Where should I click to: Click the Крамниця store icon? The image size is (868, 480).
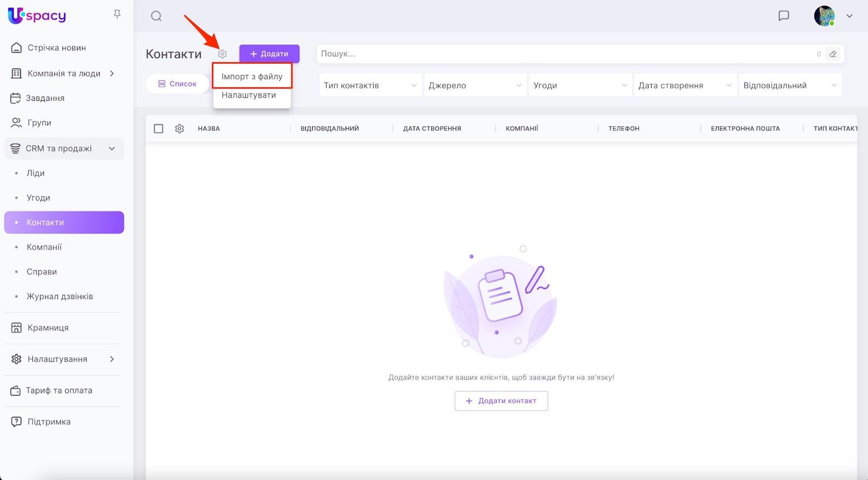16,328
